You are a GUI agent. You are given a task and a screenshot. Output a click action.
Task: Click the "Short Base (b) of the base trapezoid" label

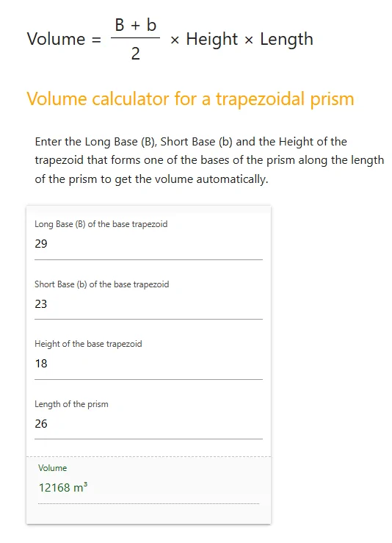[x=102, y=284]
